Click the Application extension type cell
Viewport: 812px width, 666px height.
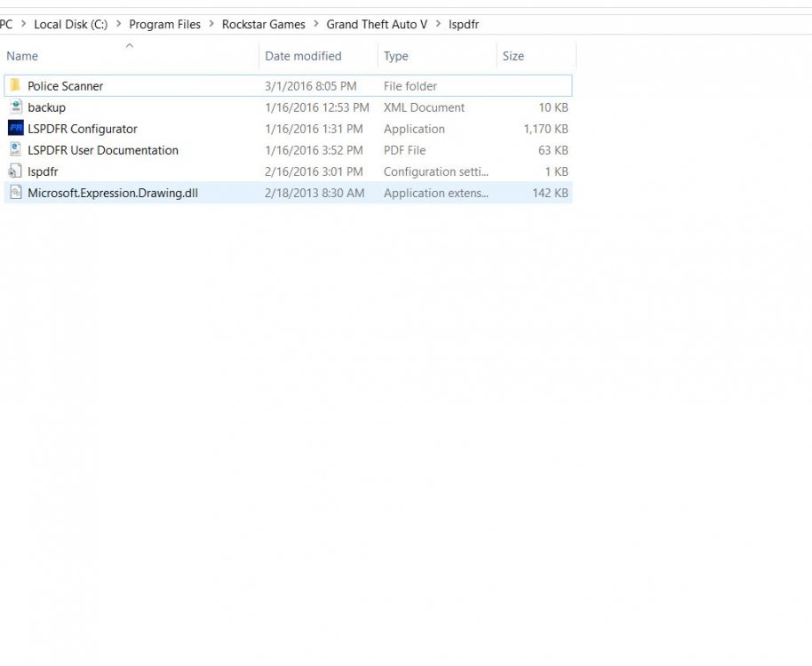click(436, 193)
